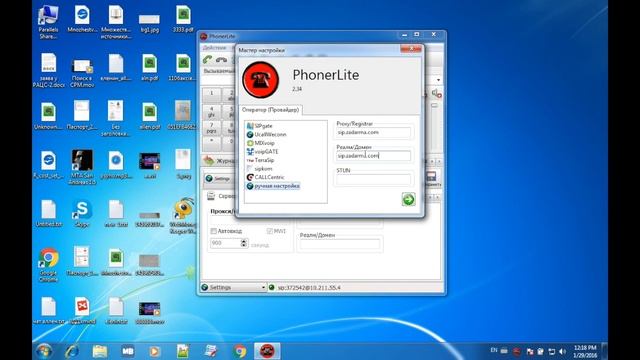Click the 900 seconds spinner arrows

244,243
